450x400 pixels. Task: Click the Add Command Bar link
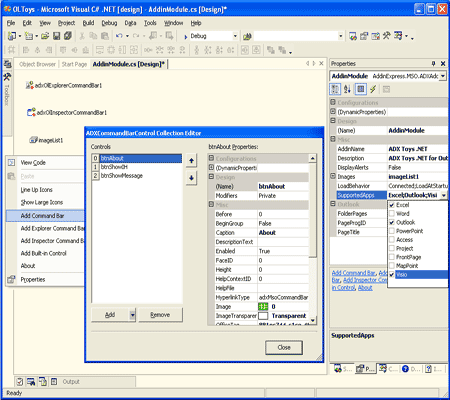[354, 273]
